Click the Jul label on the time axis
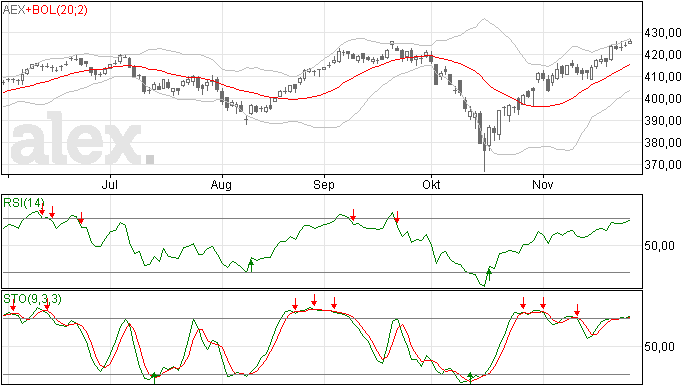Screen dimensions: 690x387 pos(110,184)
